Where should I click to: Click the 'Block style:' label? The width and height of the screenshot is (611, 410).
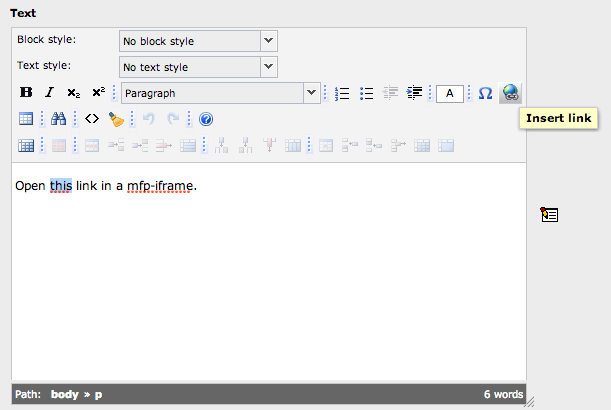47,39
